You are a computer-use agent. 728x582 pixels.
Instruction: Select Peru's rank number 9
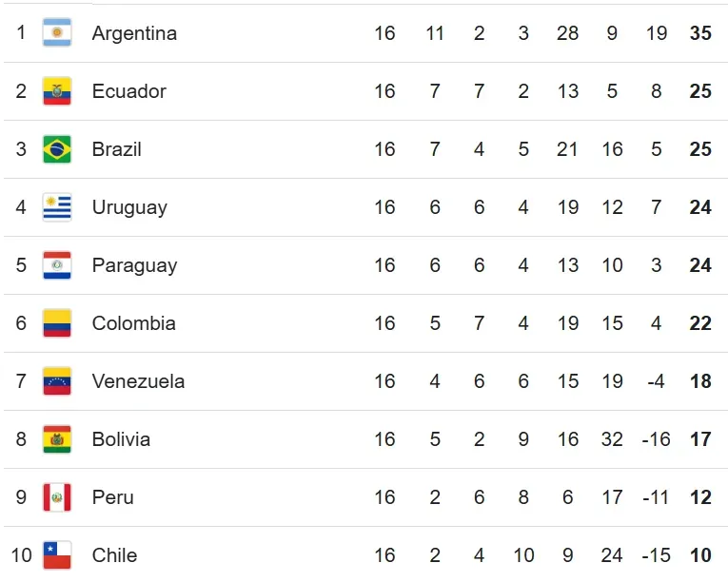tap(21, 497)
